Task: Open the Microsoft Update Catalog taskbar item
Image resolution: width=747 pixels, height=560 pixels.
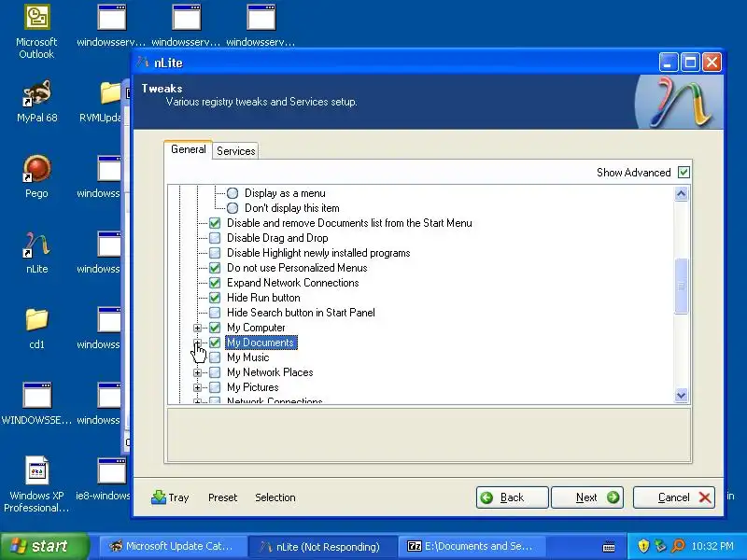Action: [173, 546]
